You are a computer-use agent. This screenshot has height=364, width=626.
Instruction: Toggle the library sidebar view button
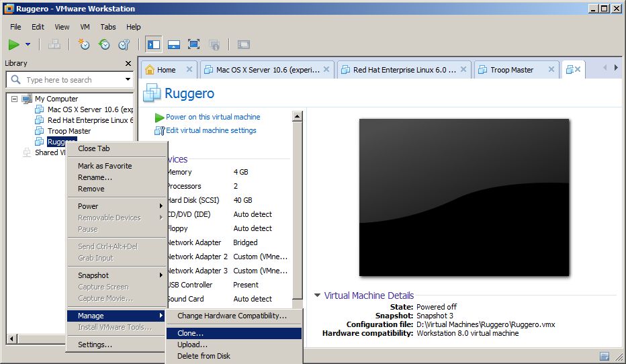[x=154, y=45]
